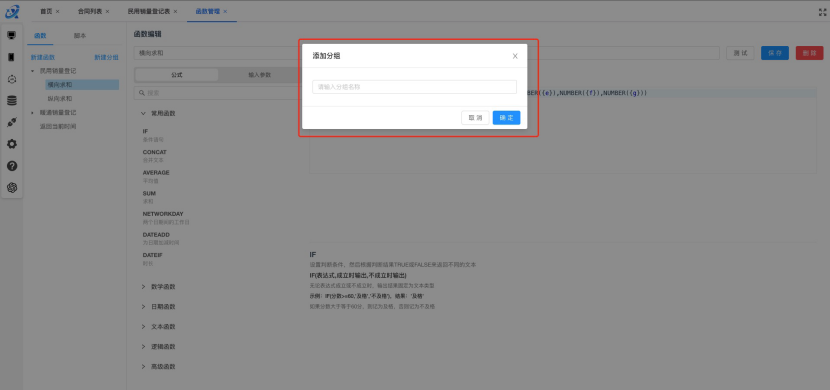830x390 pixels.
Task: Open the settings gear sidebar icon
Action: point(12,144)
